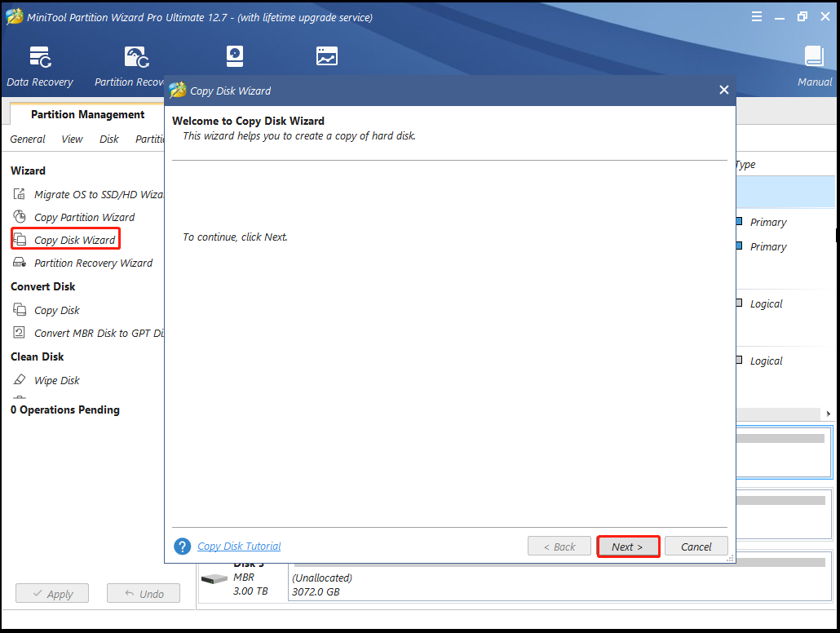The width and height of the screenshot is (840, 633).
Task: Open the View menu
Action: tap(72, 139)
